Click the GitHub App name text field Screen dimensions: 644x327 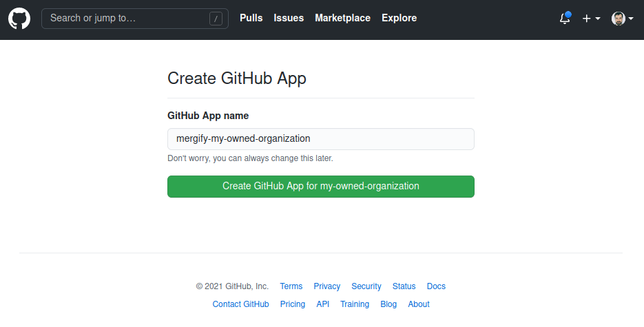(321, 139)
